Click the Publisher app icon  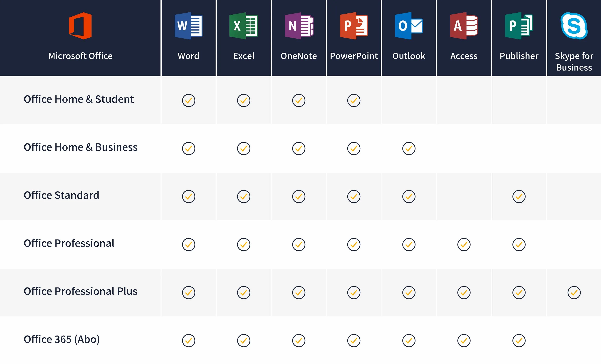pos(519,26)
